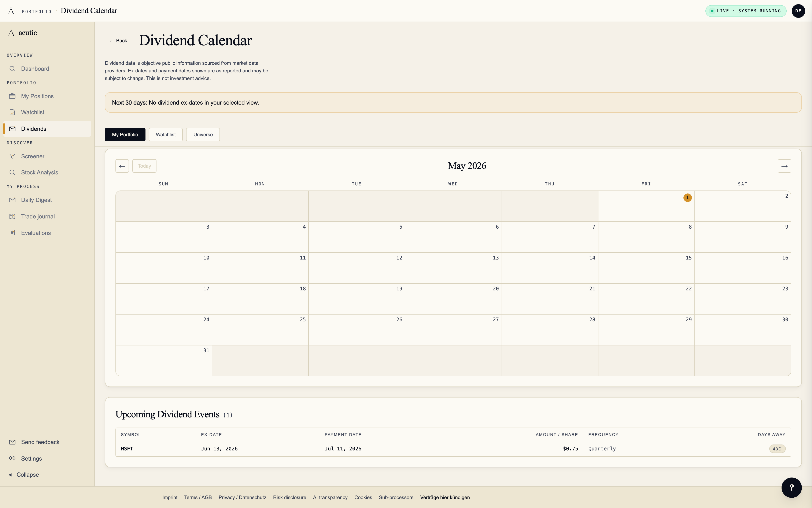Click the Settings eye icon
The height and width of the screenshot is (508, 812).
pyautogui.click(x=12, y=458)
